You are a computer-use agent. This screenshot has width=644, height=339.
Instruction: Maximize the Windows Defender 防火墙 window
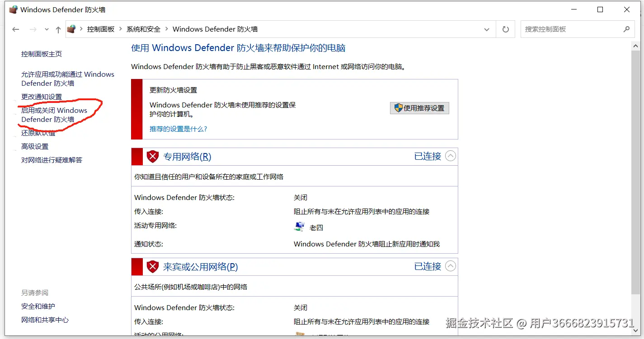[600, 9]
